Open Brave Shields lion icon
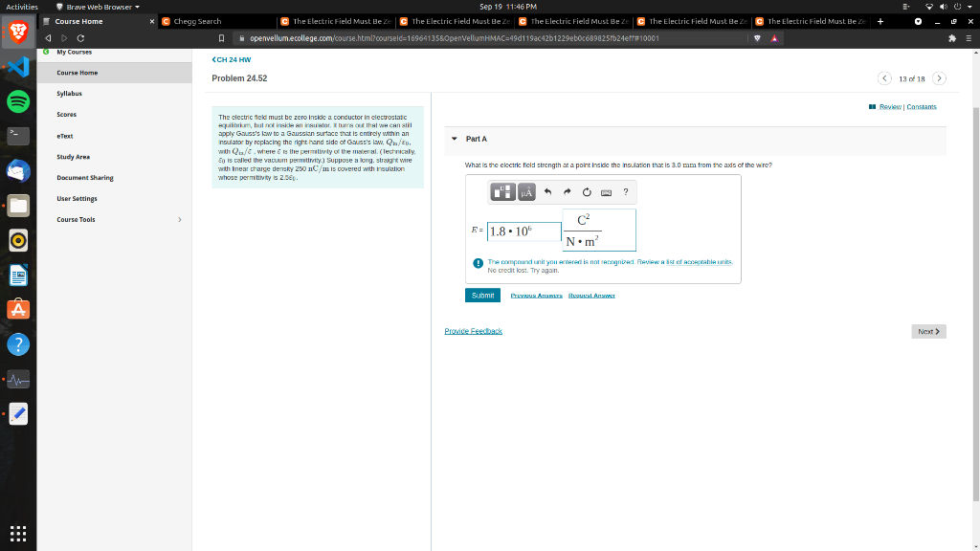Viewport: 980px width, 551px height. 757,38
